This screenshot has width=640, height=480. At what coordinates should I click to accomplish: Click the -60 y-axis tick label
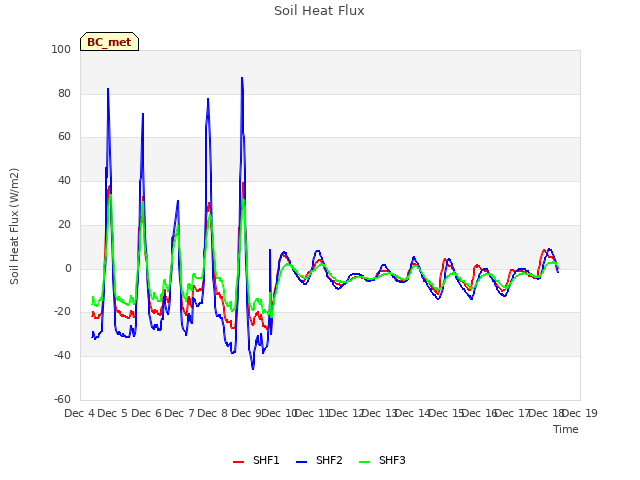62,399
